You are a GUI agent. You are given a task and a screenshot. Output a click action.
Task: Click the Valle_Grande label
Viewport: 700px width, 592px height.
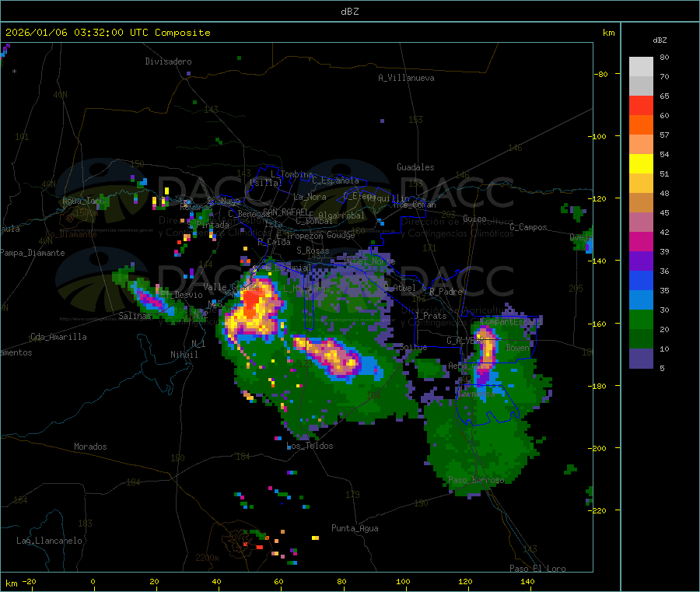(231, 287)
